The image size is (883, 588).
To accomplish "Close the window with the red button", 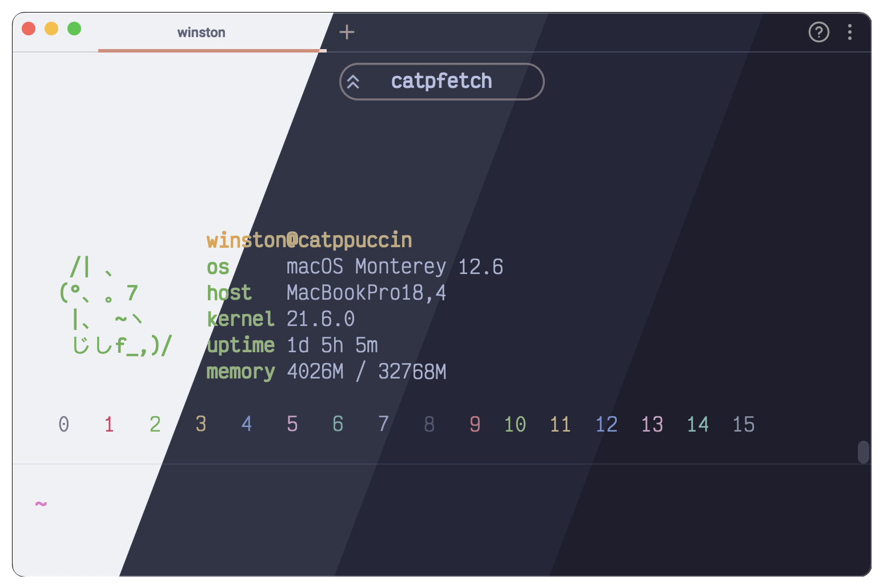I will click(x=29, y=29).
